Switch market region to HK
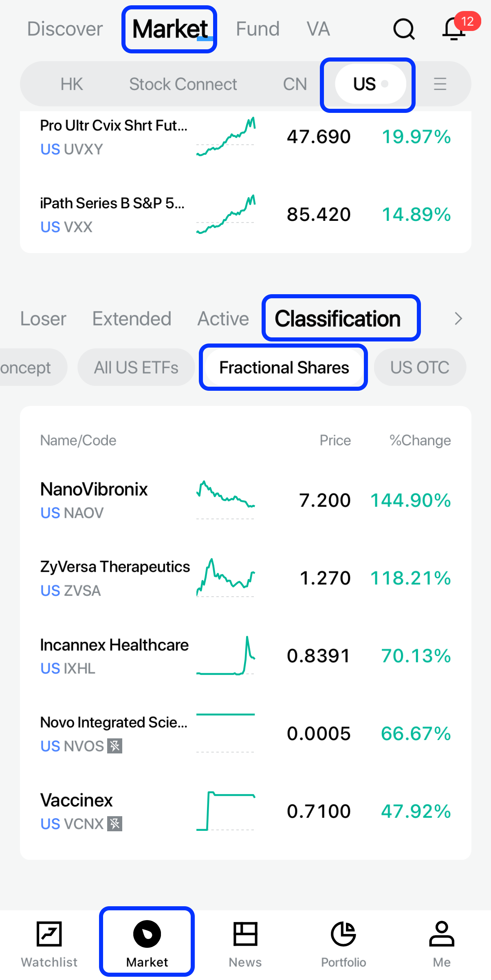This screenshot has height=980, width=491. (72, 84)
